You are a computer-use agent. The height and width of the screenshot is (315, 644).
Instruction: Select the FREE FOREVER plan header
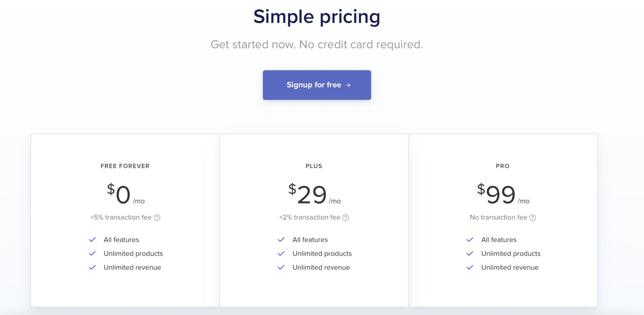point(125,166)
